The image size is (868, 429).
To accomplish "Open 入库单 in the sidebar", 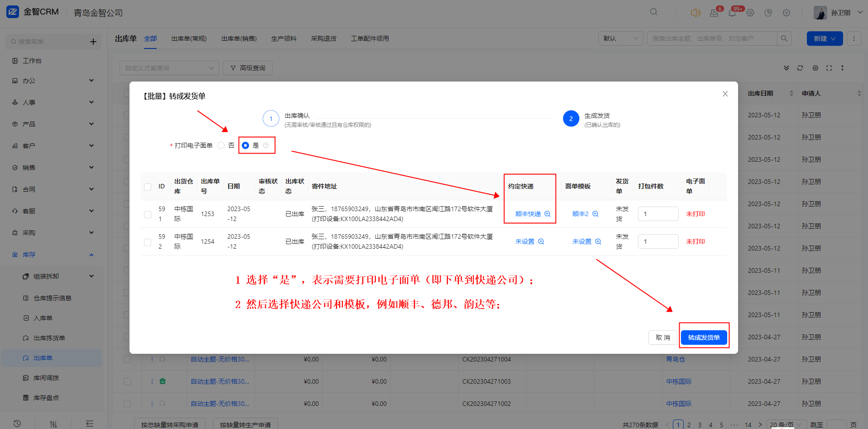I will (43, 318).
